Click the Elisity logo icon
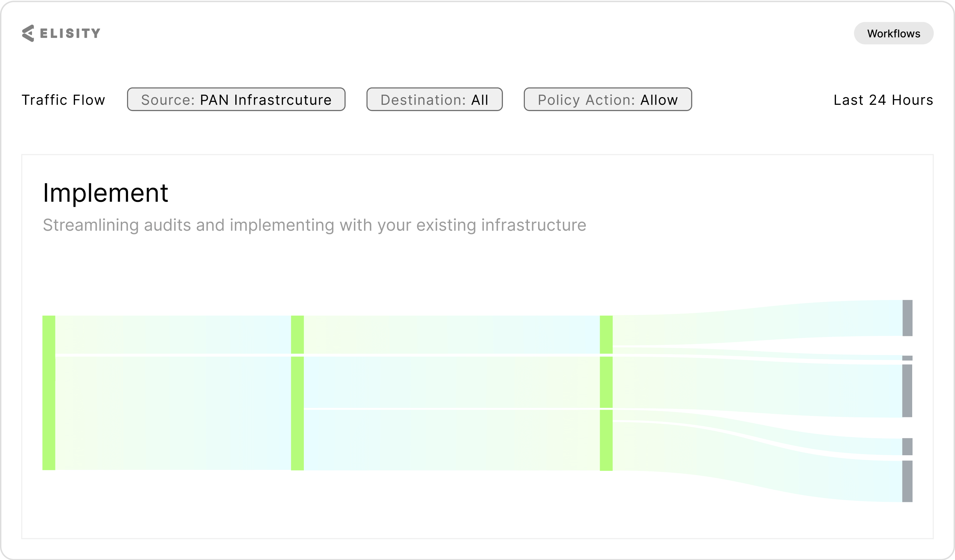955x560 pixels. tap(28, 33)
